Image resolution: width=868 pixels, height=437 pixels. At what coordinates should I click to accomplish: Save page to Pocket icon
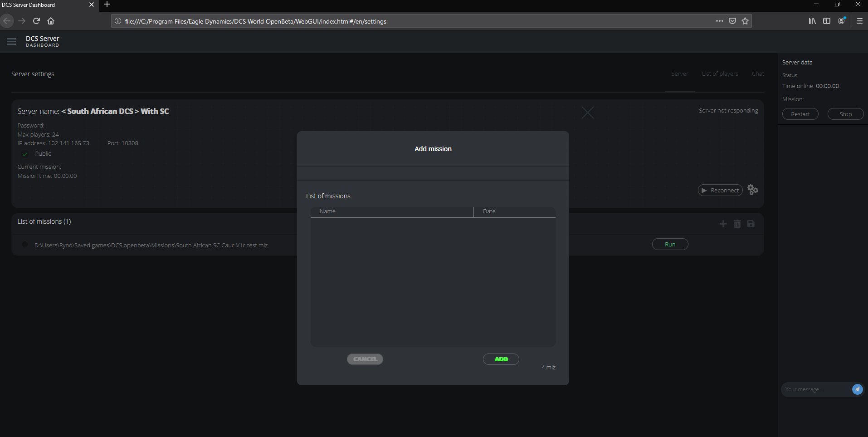tap(732, 21)
